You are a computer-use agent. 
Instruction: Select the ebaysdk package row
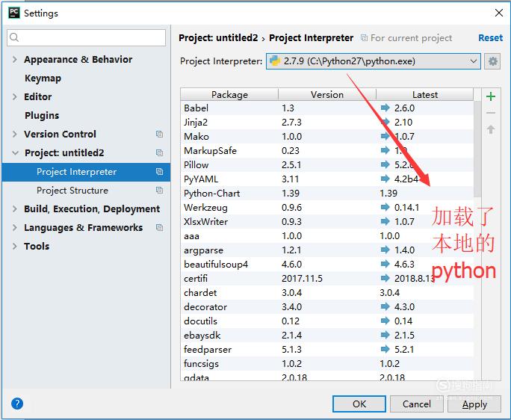[327, 336]
